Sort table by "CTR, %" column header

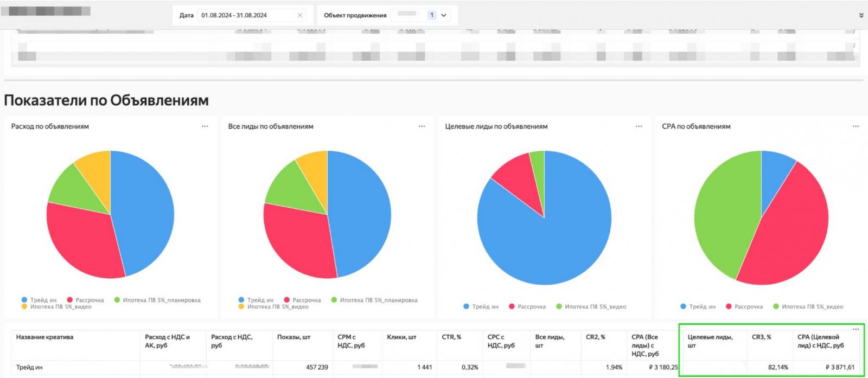451,337
